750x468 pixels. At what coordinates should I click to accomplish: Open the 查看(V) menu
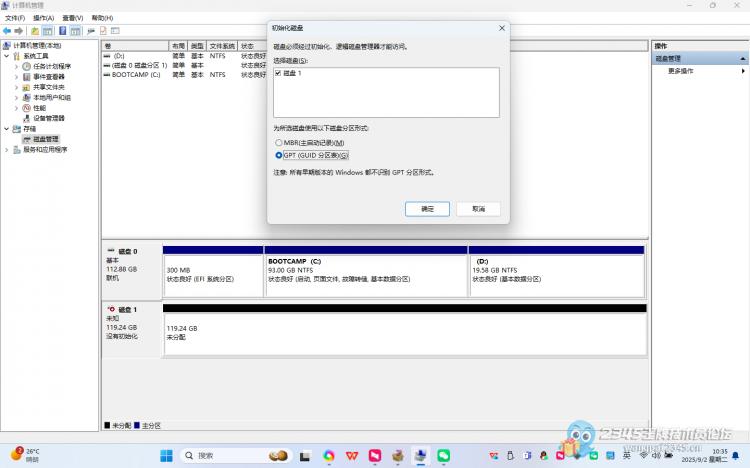73,18
